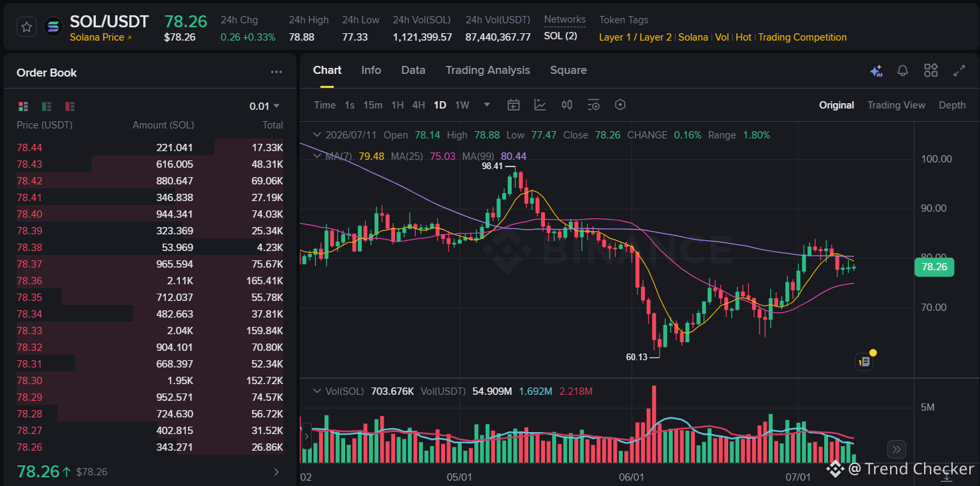This screenshot has height=486, width=980.
Task: Open technical indicators line-chart icon
Action: click(x=540, y=105)
